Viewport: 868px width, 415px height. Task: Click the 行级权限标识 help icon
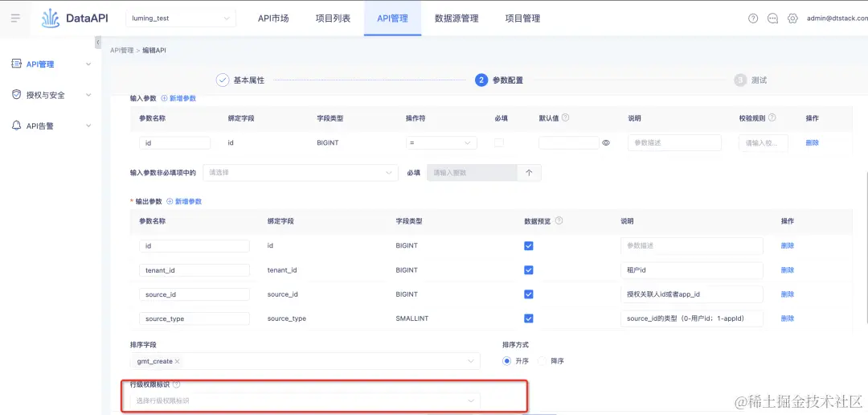coord(177,384)
